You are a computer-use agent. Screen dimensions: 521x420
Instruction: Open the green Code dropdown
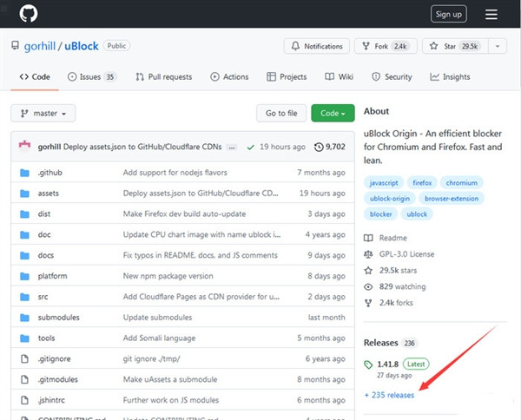[333, 114]
